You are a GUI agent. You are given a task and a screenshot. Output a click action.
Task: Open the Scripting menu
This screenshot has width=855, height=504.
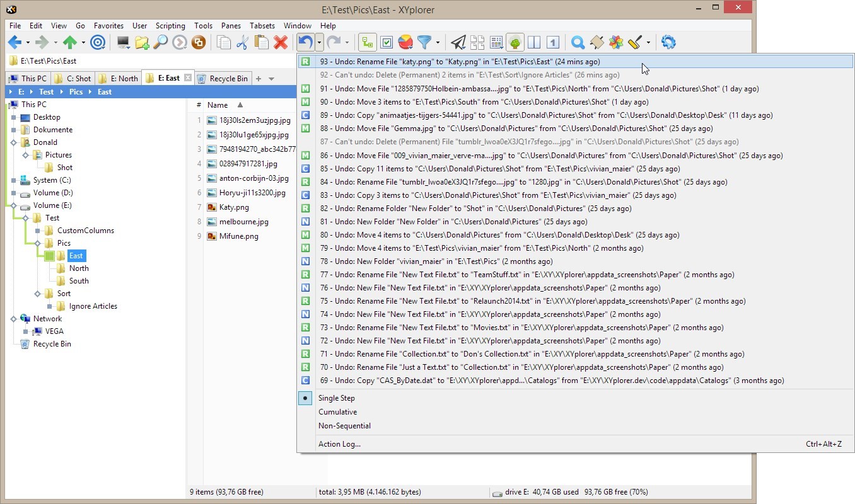click(170, 26)
